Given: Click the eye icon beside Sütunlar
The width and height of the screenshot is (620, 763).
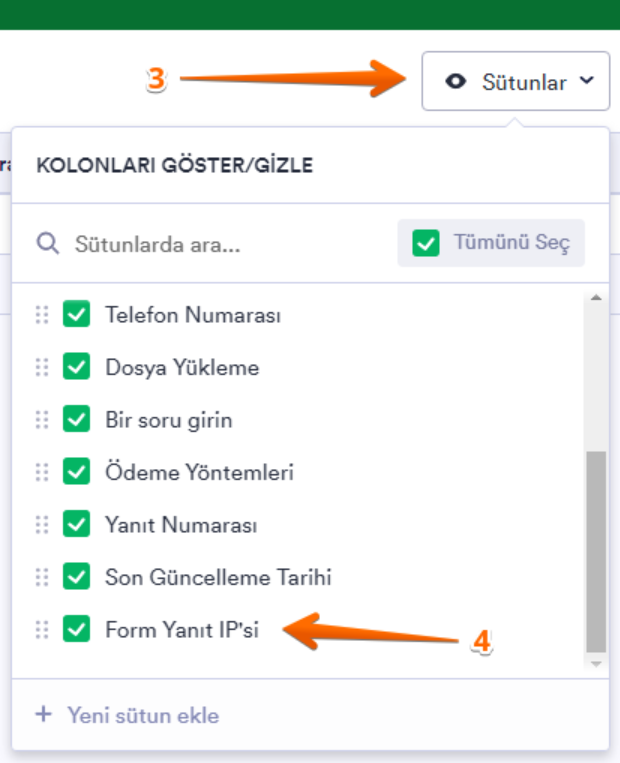Looking at the screenshot, I should (456, 82).
